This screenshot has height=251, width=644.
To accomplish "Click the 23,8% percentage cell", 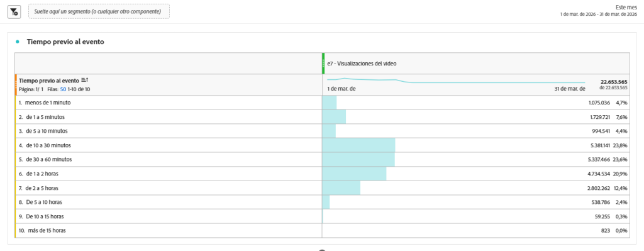I will [x=620, y=145].
